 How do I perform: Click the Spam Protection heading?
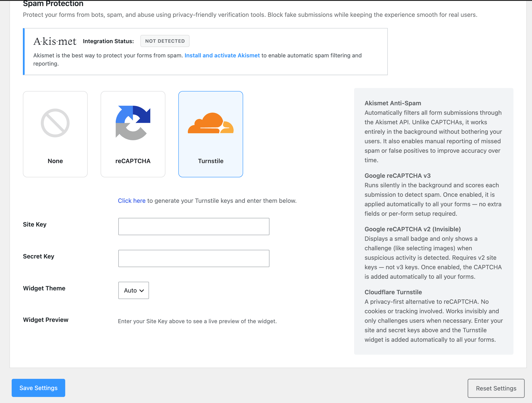click(53, 4)
